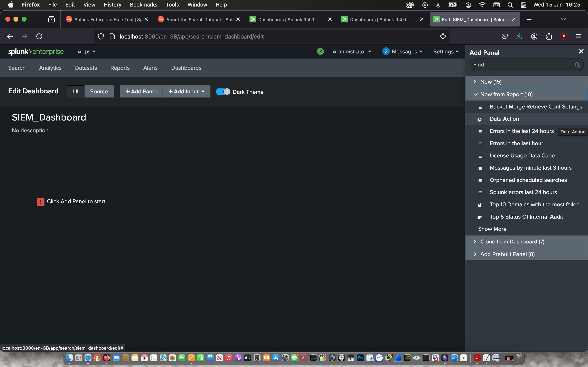Screen dimensions: 588x367
Task: Expand Clone from Dashboard (7) section
Action: pos(512,242)
